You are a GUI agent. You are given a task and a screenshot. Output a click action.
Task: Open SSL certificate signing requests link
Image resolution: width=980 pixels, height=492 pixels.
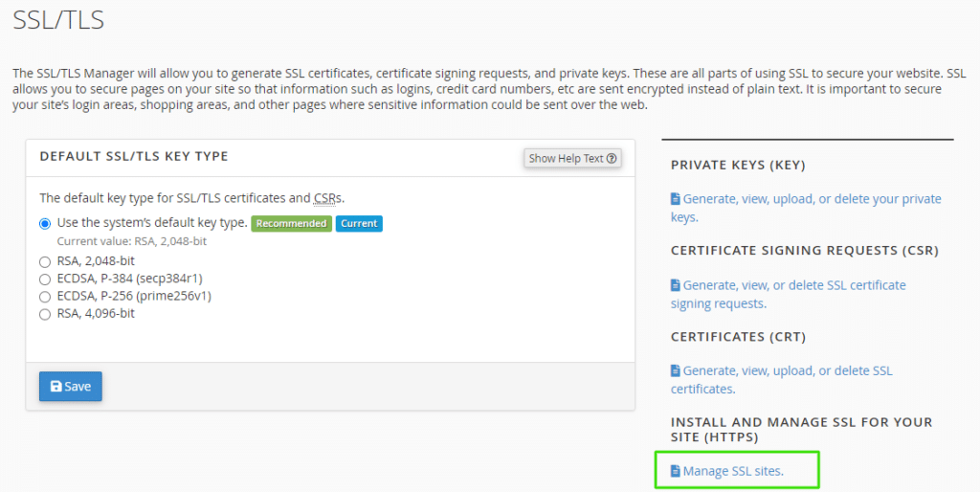(x=789, y=294)
